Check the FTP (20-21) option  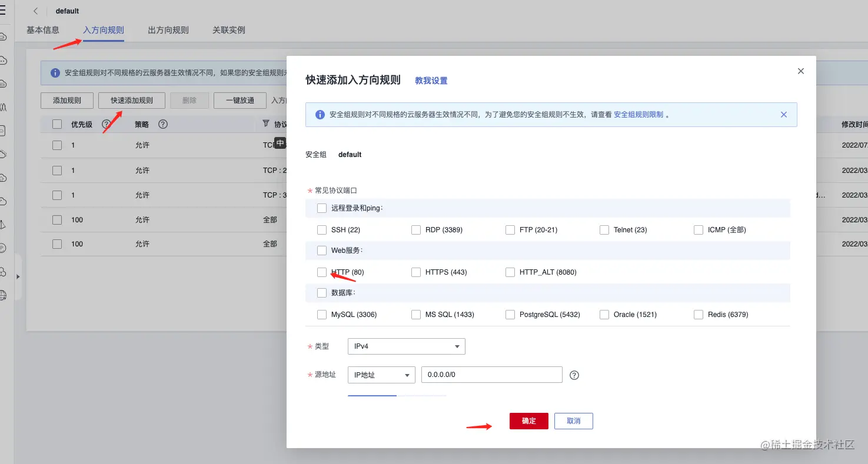(510, 230)
